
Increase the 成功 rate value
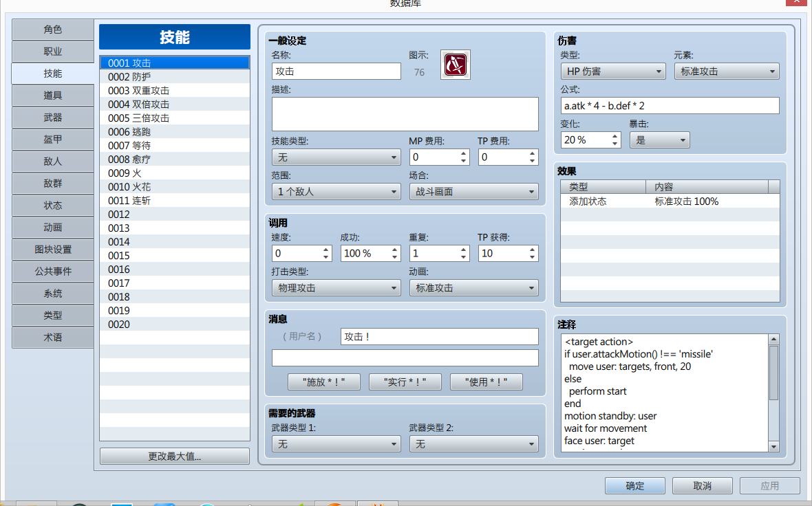tap(394, 250)
